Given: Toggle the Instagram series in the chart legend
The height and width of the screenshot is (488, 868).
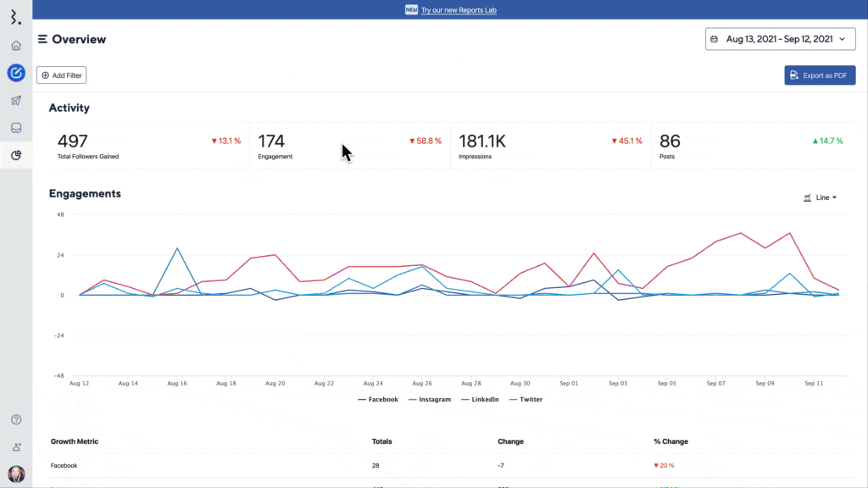Looking at the screenshot, I should [x=430, y=399].
